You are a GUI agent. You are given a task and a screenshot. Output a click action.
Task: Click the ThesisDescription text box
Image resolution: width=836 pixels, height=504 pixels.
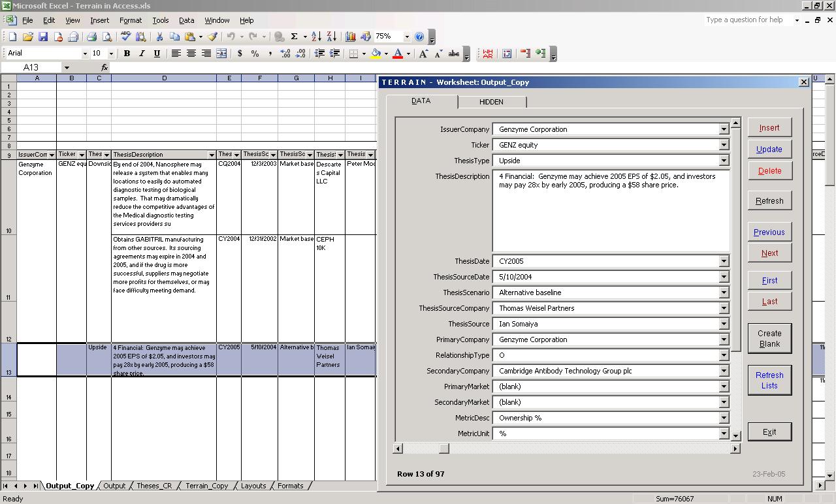pos(611,211)
